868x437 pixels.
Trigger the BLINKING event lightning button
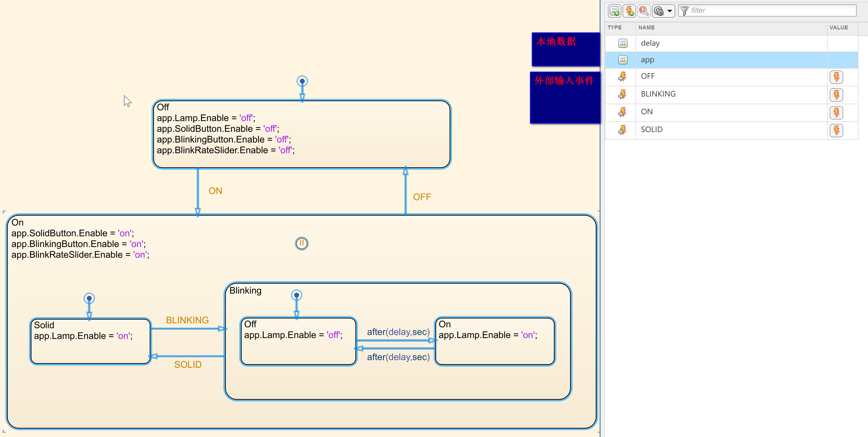click(837, 95)
